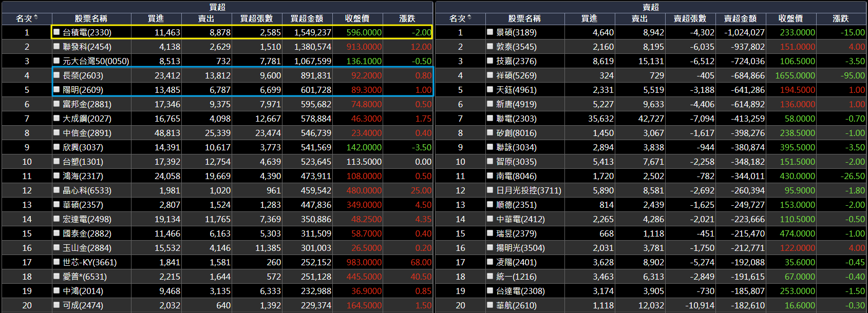
Task: Tick the checkbox for 台積電(2330)
Action: click(x=56, y=32)
